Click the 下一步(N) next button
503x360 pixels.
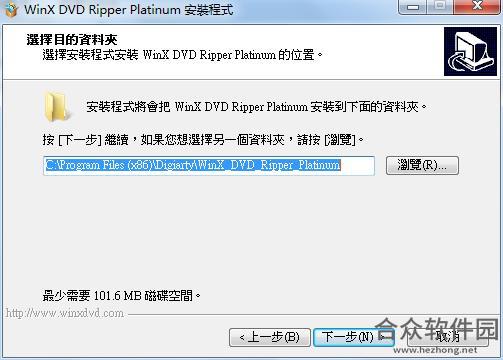pos(354,337)
